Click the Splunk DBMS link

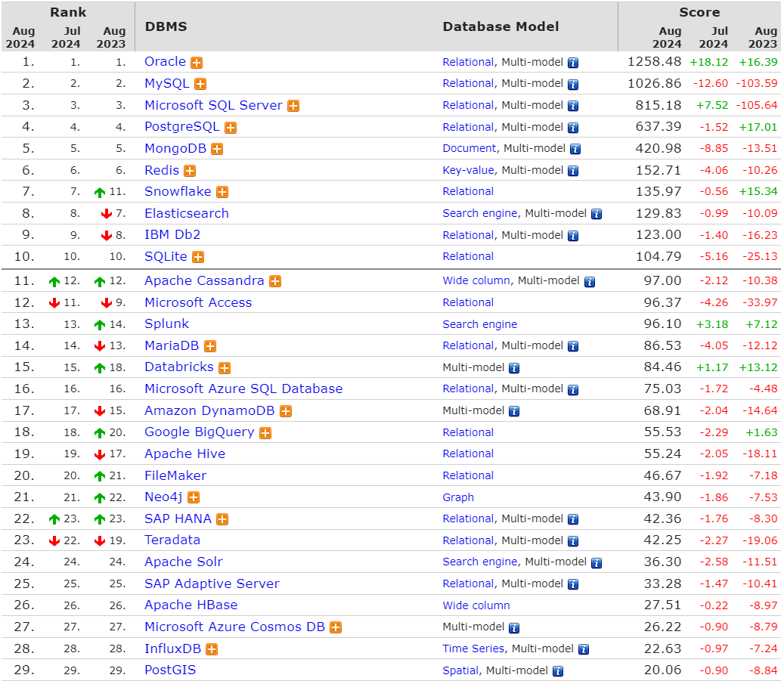click(x=166, y=324)
